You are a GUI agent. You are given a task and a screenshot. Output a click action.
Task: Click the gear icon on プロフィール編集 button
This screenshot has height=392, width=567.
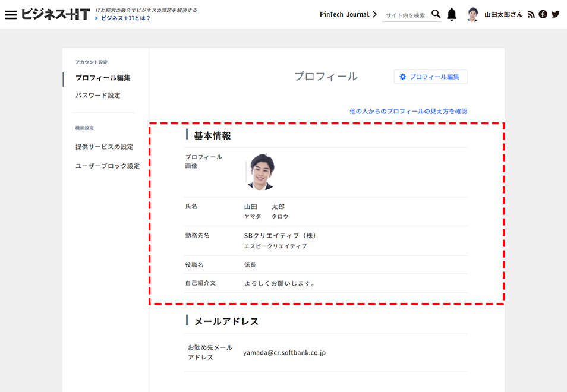coord(402,77)
